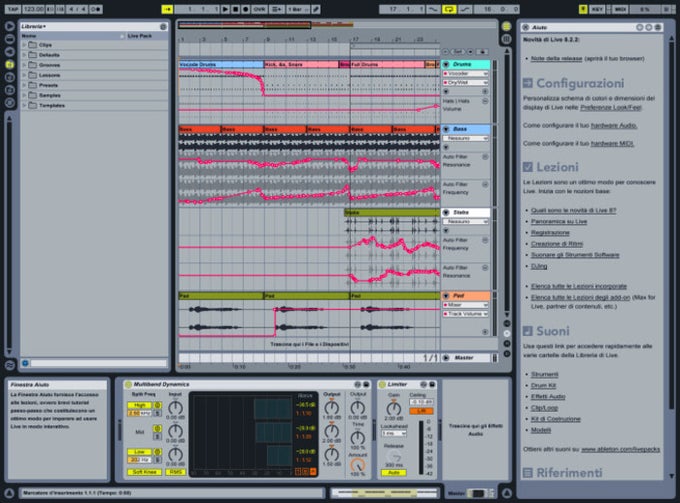Viewport: 680px width, 503px height.
Task: Toggle the Groove Pool wave icon
Action: point(10,365)
